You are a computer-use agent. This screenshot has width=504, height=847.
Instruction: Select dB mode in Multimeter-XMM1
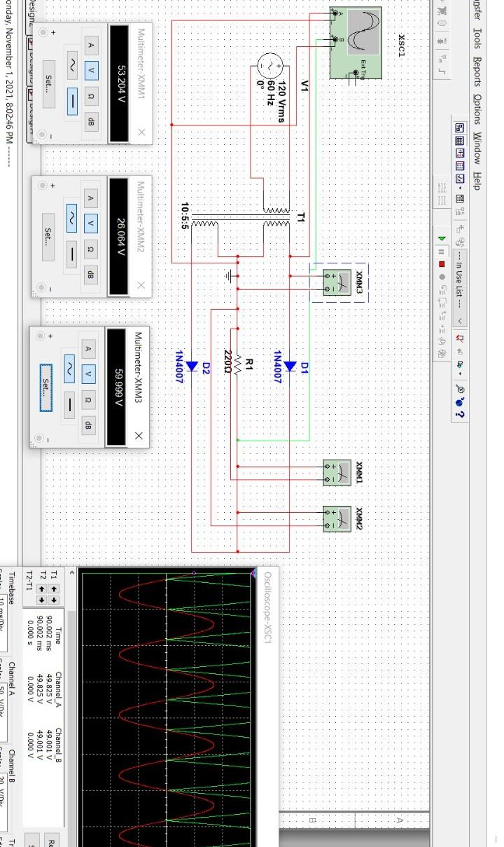point(91,122)
